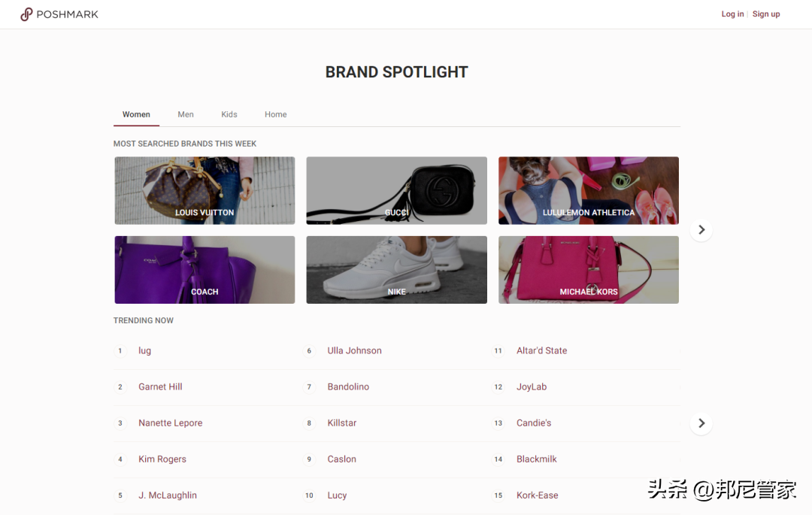Open trending brand lug
Screen dimensions: 812x515
144,351
